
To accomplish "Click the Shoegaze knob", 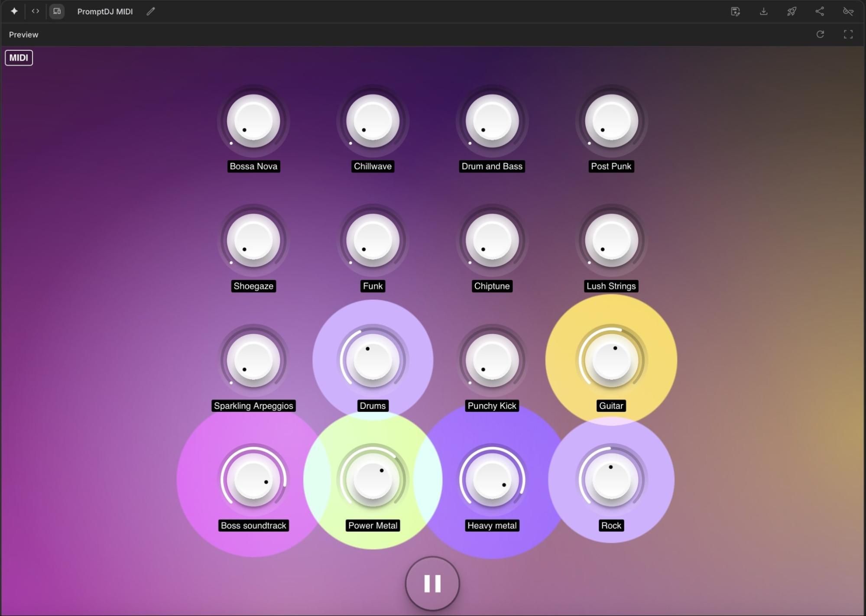I will 253,240.
